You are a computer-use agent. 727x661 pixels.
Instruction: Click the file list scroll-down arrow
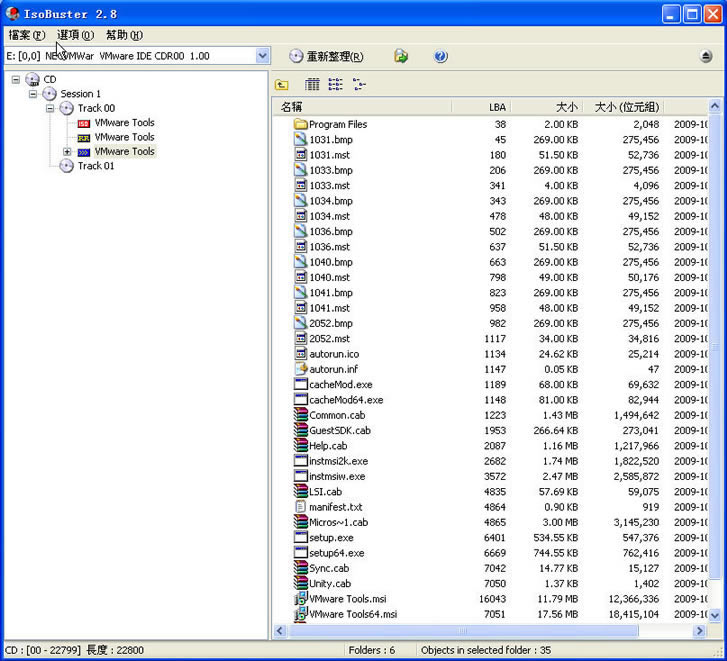click(714, 616)
